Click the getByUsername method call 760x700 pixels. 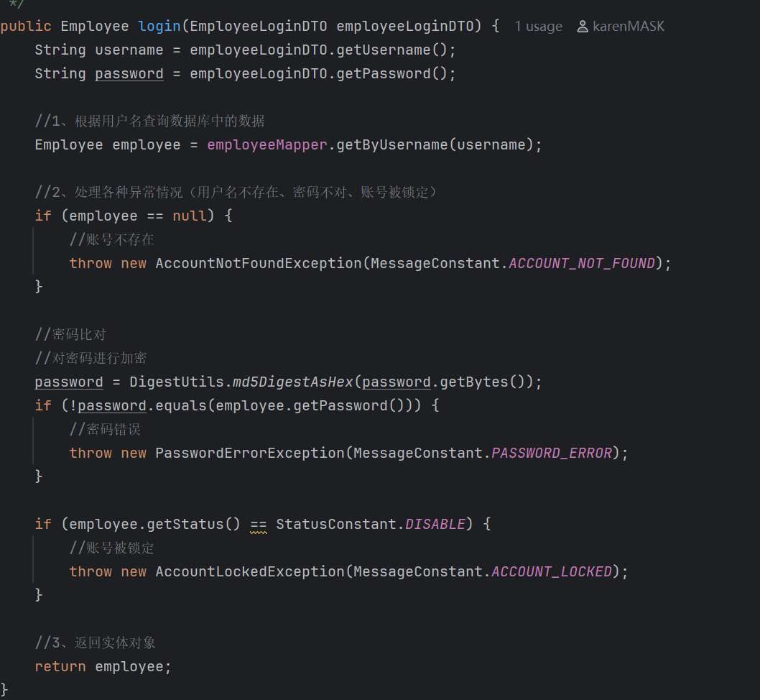(392, 145)
